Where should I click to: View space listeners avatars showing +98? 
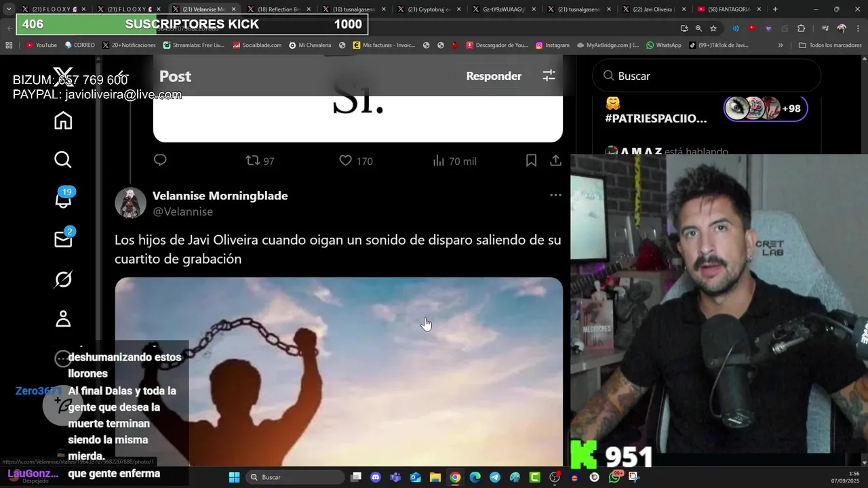766,108
